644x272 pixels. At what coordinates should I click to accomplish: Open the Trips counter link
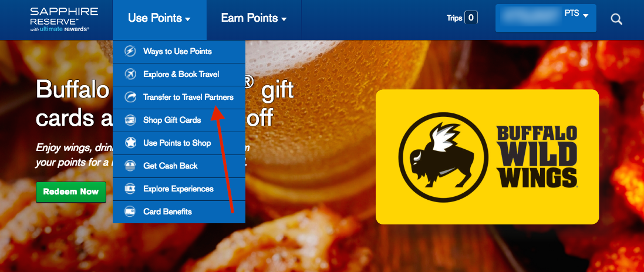[x=462, y=18]
